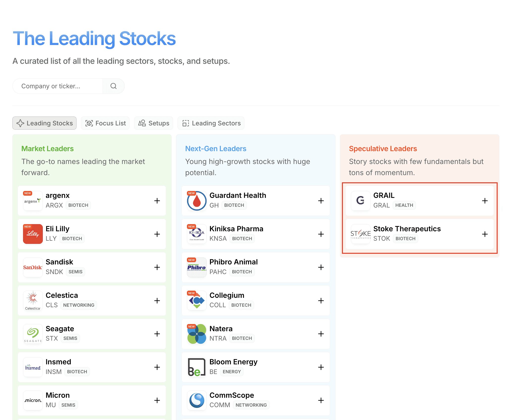Click the GRAIL logo

click(360, 201)
